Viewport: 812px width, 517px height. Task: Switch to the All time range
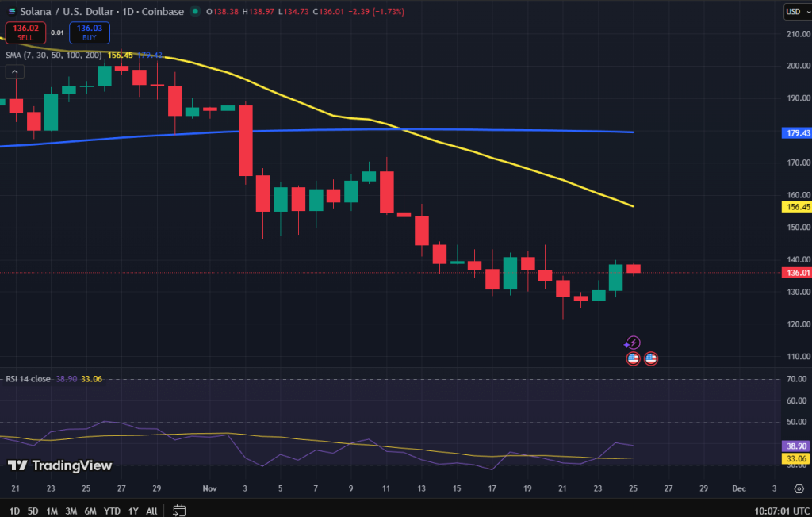click(151, 511)
